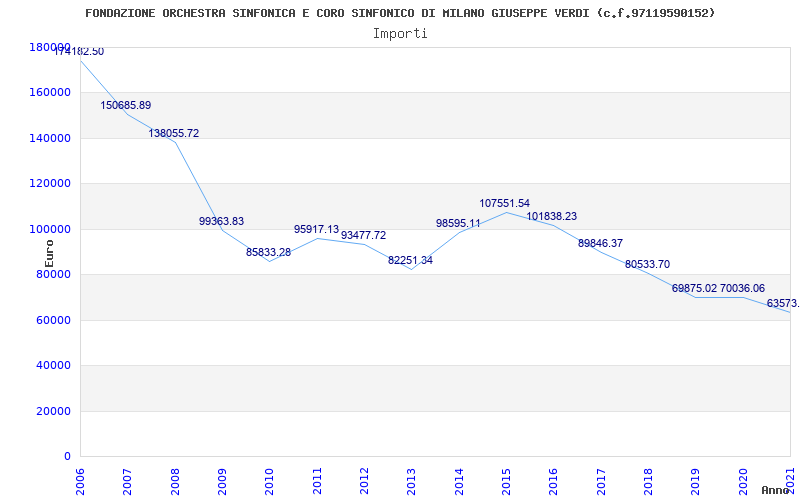This screenshot has width=800, height=500.
Task: Click the data label 101838.23
Action: 552,216
